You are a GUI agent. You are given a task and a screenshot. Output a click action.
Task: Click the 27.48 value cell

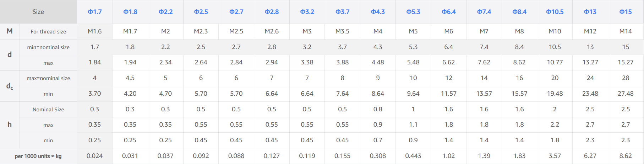click(x=626, y=94)
